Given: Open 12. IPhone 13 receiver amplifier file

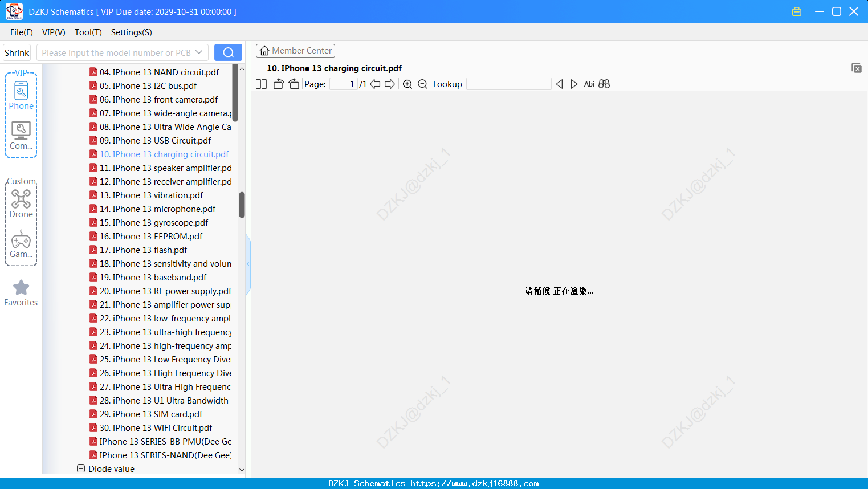Looking at the screenshot, I should [x=166, y=182].
